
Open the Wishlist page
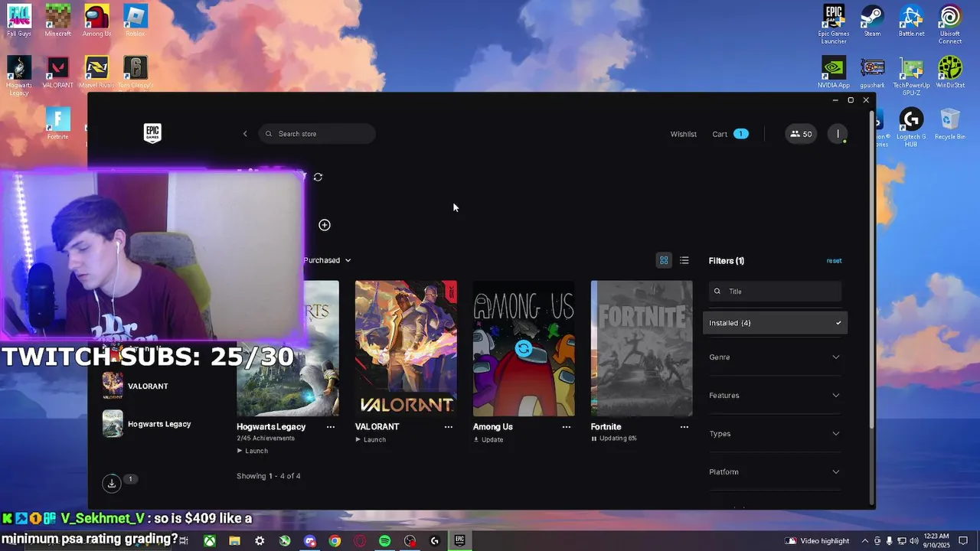pyautogui.click(x=684, y=134)
